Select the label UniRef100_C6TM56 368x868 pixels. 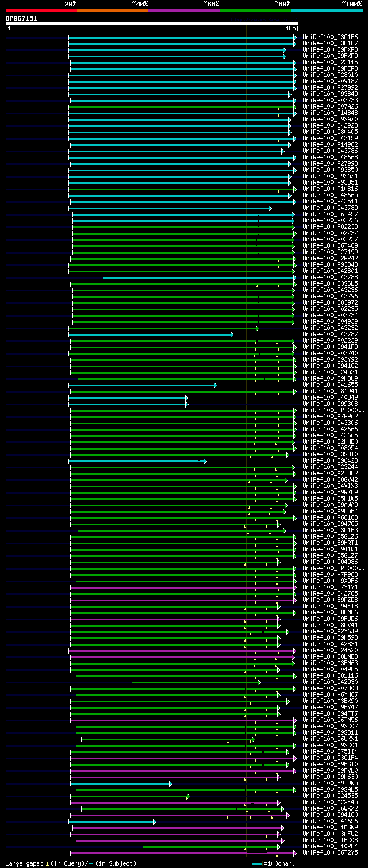(331, 720)
